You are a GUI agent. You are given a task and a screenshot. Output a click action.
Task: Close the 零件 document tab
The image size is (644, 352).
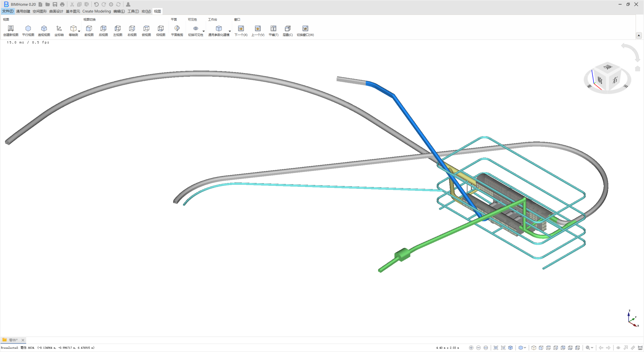[x=23, y=340]
